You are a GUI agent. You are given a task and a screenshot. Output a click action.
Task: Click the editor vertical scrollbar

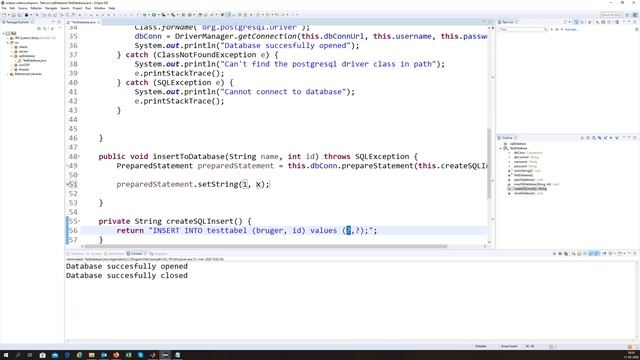pyautogui.click(x=489, y=163)
